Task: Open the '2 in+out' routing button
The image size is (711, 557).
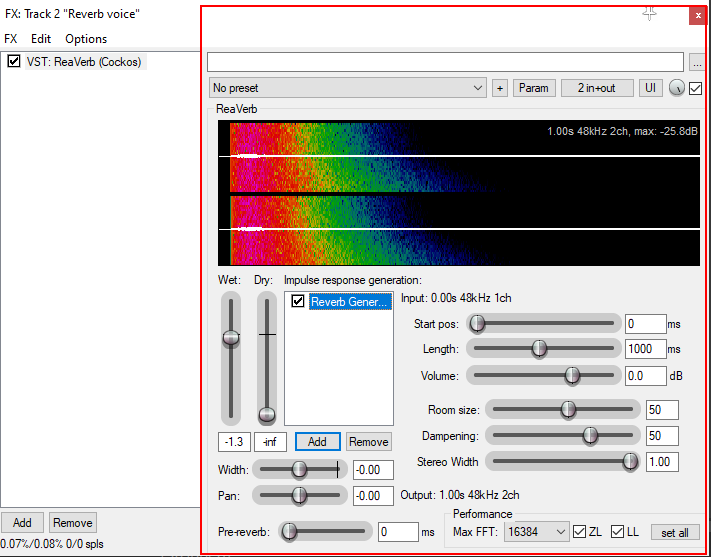Action: point(597,88)
